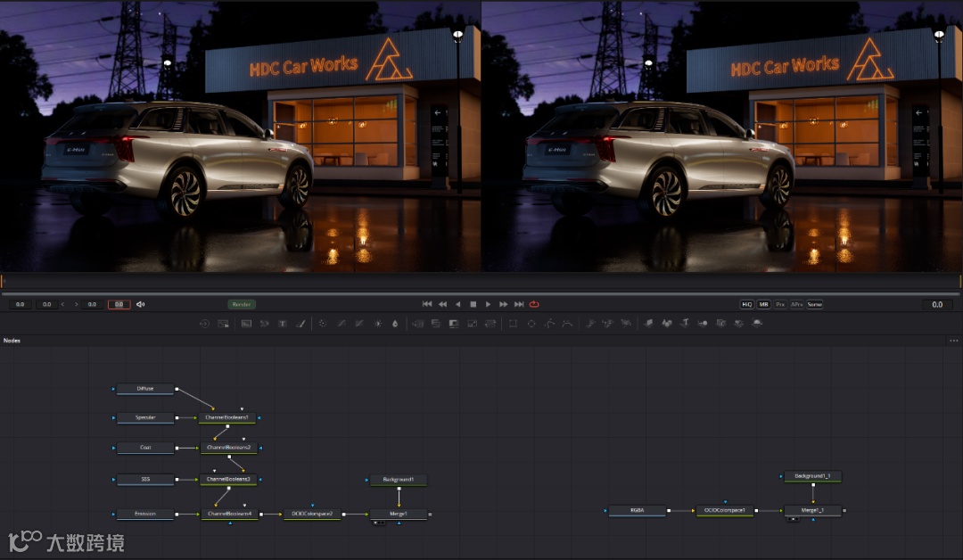Image resolution: width=963 pixels, height=560 pixels.
Task: Click the time ruler scrub bar
Action: [481, 281]
